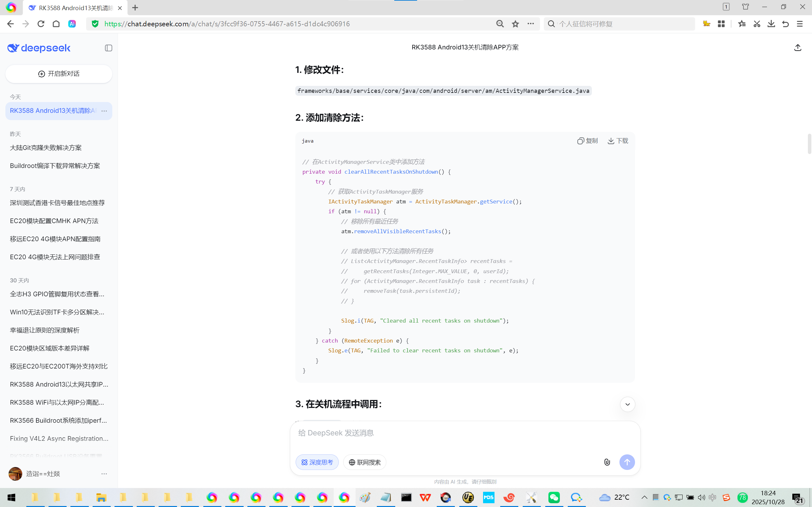Toggle the 深度思考 deep thinking mode
Viewport: 812px width, 507px height.
pyautogui.click(x=317, y=462)
